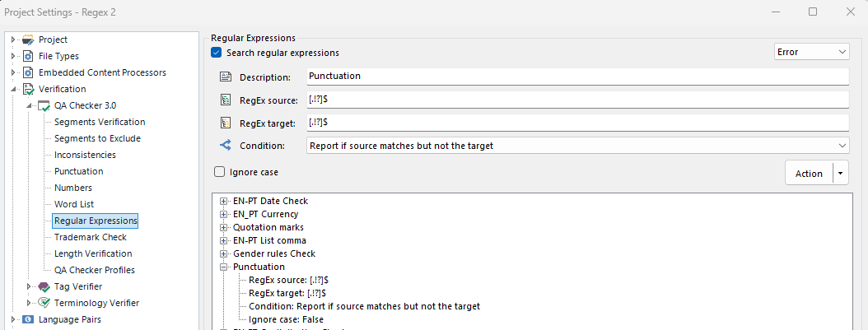Click the File Types tree icon
The height and width of the screenshot is (330, 868).
[29, 56]
